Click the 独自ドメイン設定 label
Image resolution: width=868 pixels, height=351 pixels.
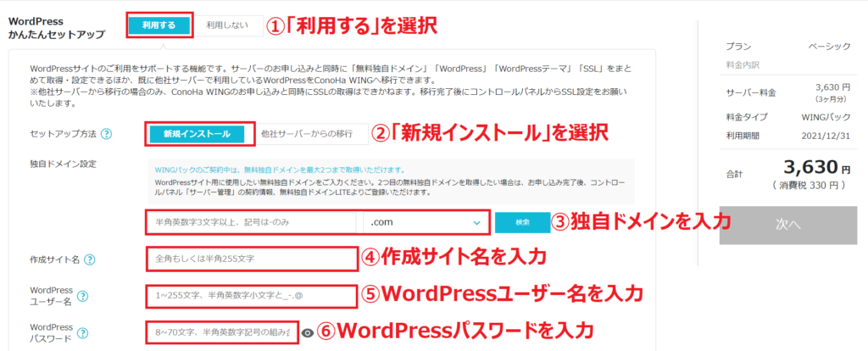[x=63, y=164]
